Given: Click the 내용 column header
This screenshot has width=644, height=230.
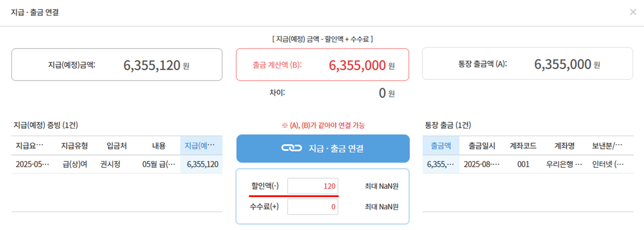Looking at the screenshot, I should tap(159, 146).
